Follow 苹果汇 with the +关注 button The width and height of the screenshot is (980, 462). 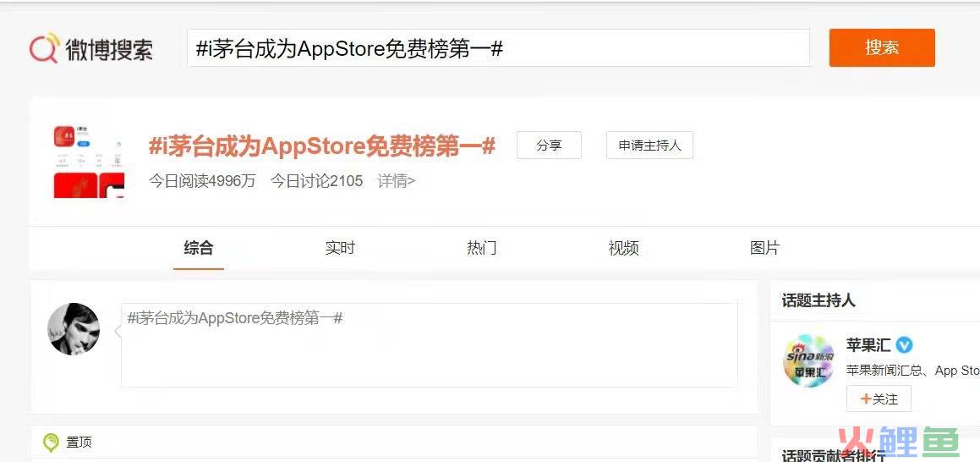(879, 399)
